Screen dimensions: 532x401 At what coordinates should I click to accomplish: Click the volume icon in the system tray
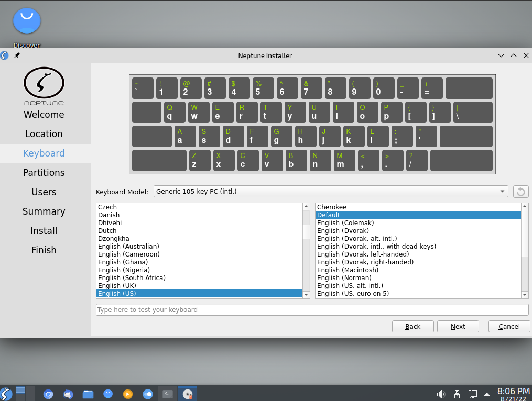coord(441,394)
